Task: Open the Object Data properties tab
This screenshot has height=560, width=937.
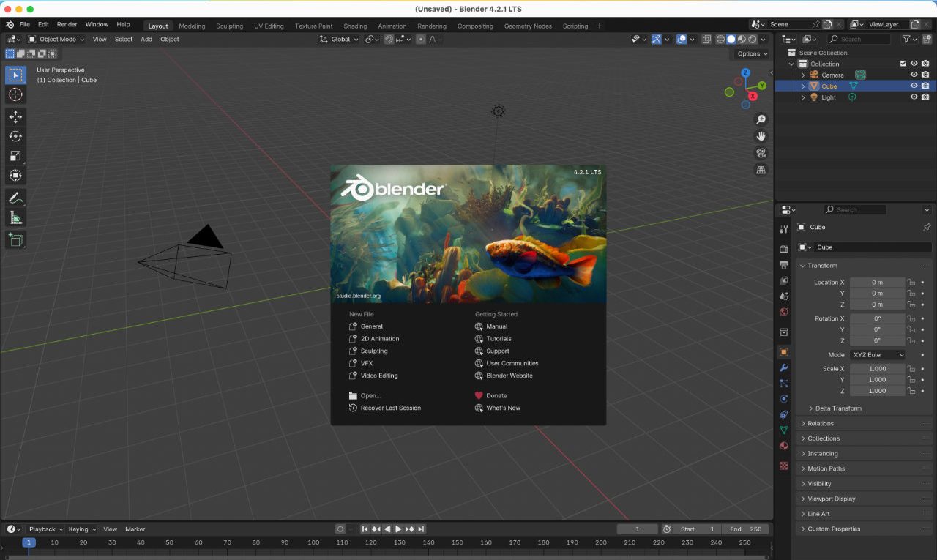Action: click(784, 430)
